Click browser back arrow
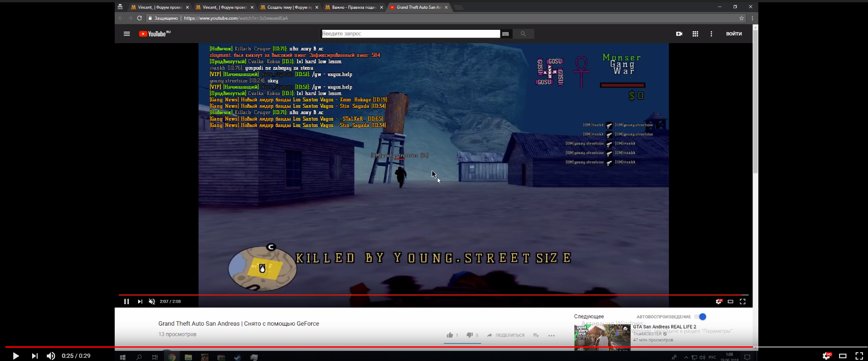The width and height of the screenshot is (868, 361). (x=120, y=18)
